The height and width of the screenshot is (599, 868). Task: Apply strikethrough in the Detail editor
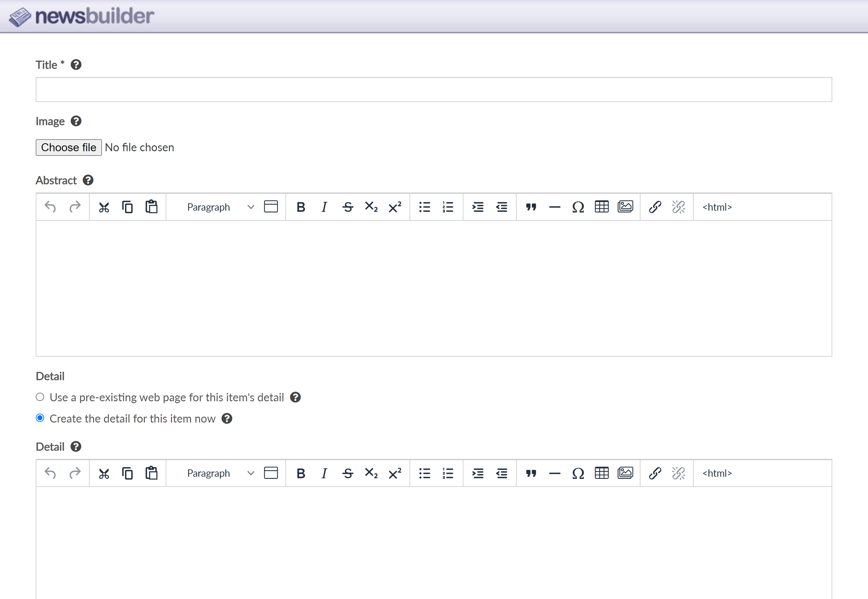[348, 473]
